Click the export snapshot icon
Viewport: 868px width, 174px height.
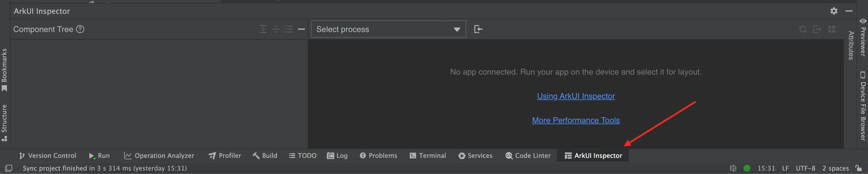(x=817, y=29)
